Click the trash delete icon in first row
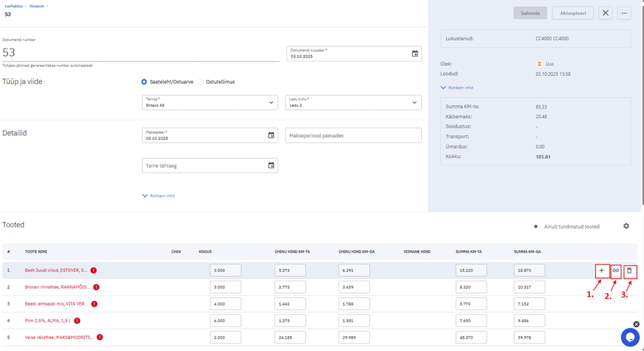The height and width of the screenshot is (351, 644). pyautogui.click(x=630, y=271)
